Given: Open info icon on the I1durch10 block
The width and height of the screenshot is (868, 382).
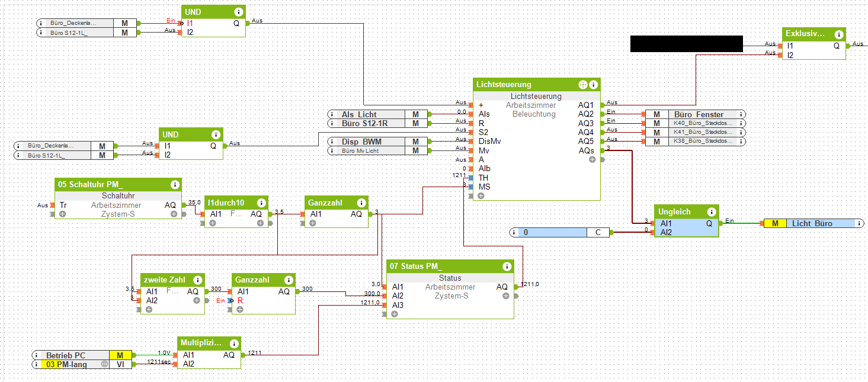Looking at the screenshot, I should (261, 203).
